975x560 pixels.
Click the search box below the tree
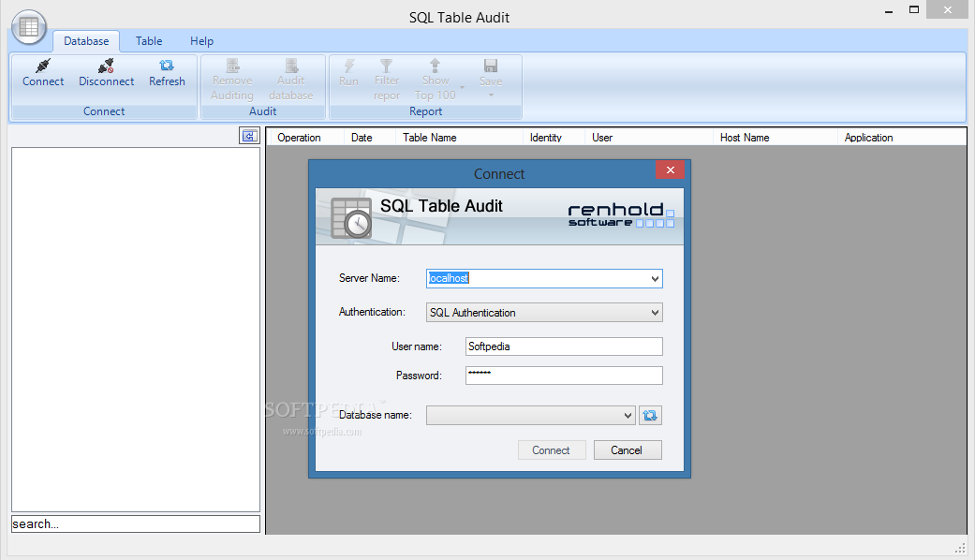[136, 524]
